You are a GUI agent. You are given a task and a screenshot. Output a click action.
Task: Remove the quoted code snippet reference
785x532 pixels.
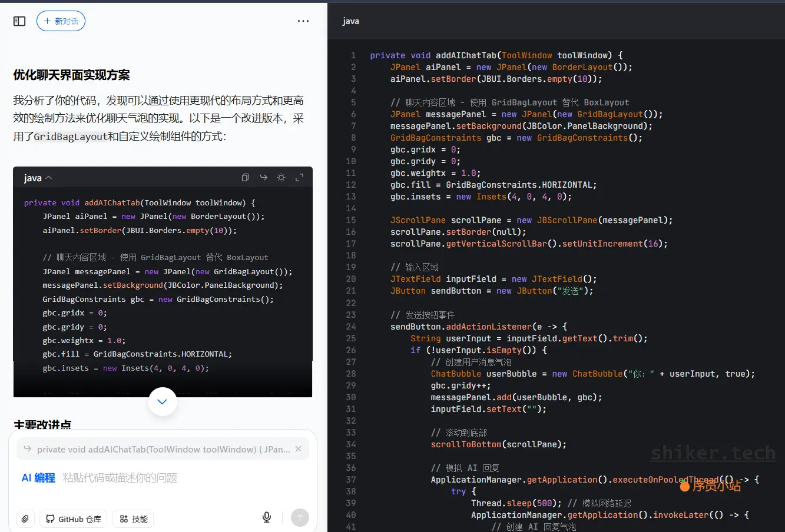tap(298, 449)
